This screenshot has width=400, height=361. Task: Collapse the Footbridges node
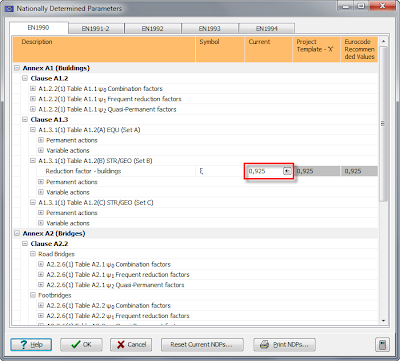coord(33,295)
